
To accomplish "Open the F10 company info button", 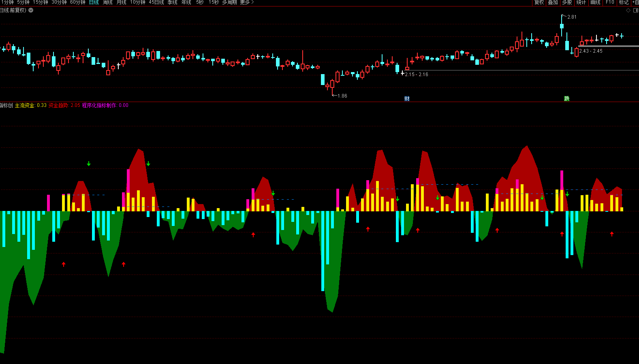I will pos(610,2).
